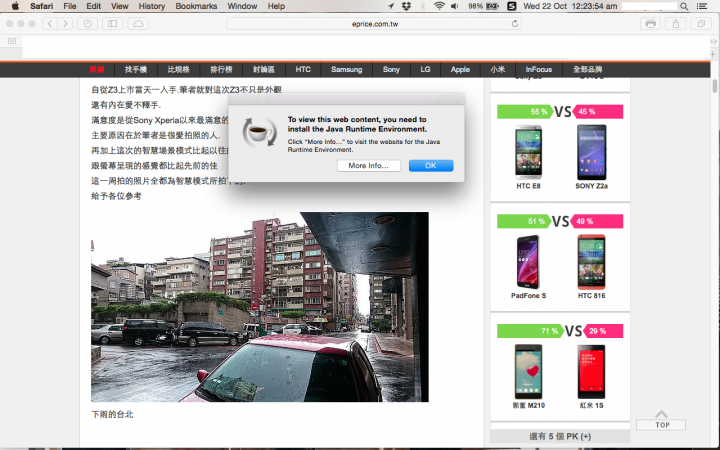The height and width of the screenshot is (450, 720).
Task: Open the Wi-Fi status menu
Action: [439, 6]
